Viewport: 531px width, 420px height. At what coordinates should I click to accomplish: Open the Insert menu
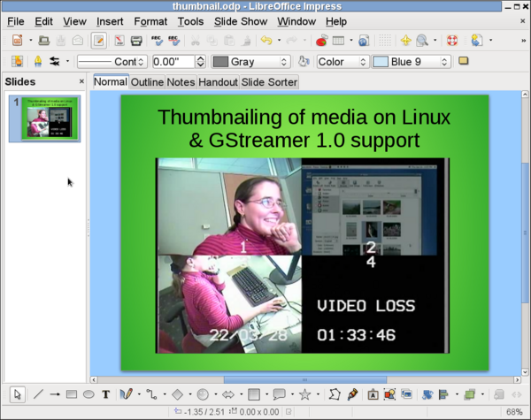[x=110, y=21]
